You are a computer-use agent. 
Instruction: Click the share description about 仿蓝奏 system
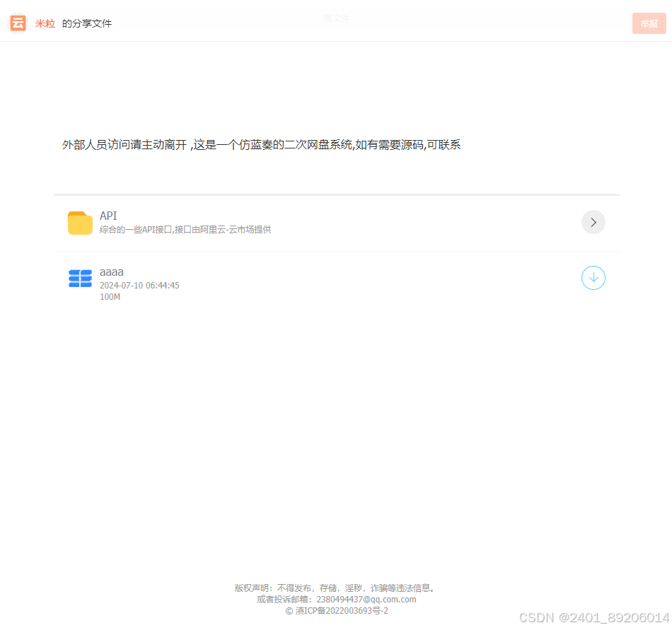click(x=262, y=145)
